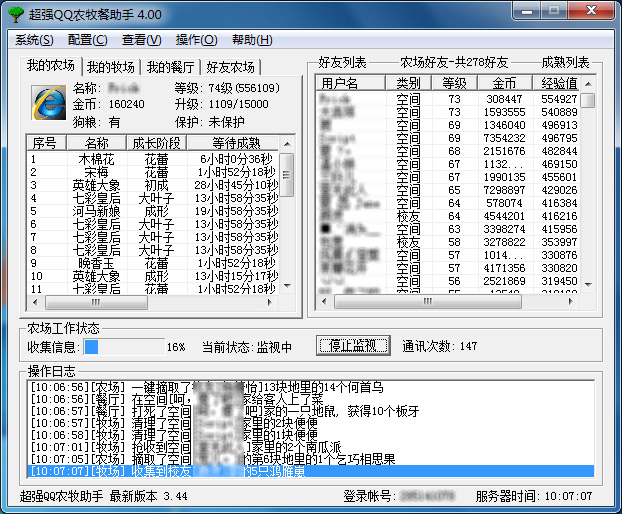Close the 超强QQ农牧餐助手 window
Screen dimensions: 622x514
[x=591, y=10]
